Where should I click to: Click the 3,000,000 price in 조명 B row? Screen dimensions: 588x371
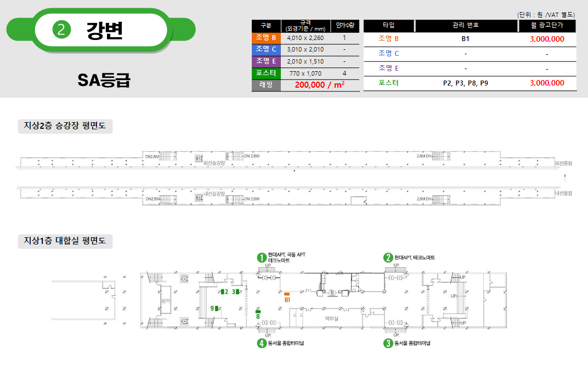coord(547,39)
